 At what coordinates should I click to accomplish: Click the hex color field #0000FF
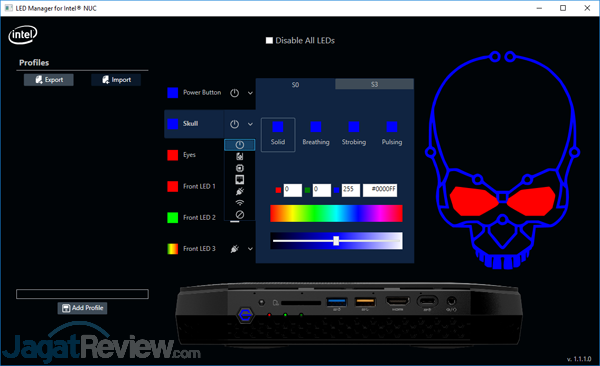(x=380, y=190)
